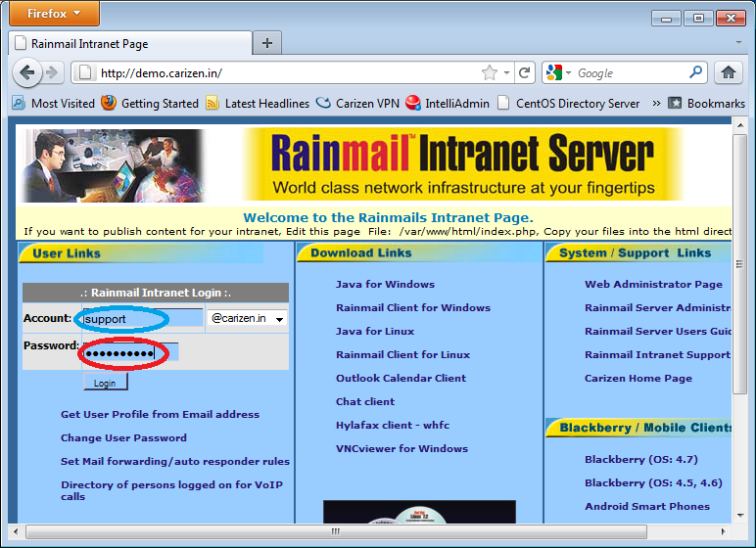Screen dimensions: 756x548
Task: Open Chat client link
Action: coord(365,401)
